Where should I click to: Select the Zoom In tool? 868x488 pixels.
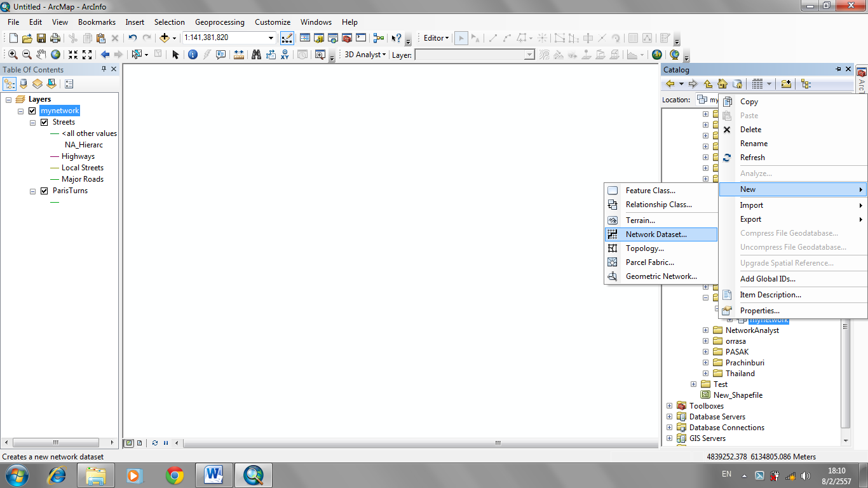(x=13, y=55)
